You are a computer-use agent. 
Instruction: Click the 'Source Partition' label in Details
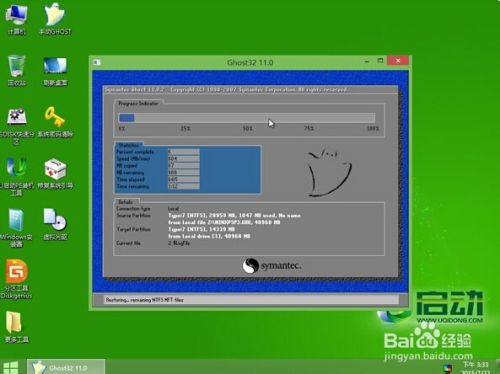(133, 216)
